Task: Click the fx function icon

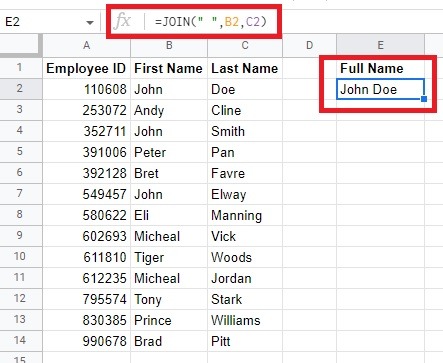Action: pos(122,22)
